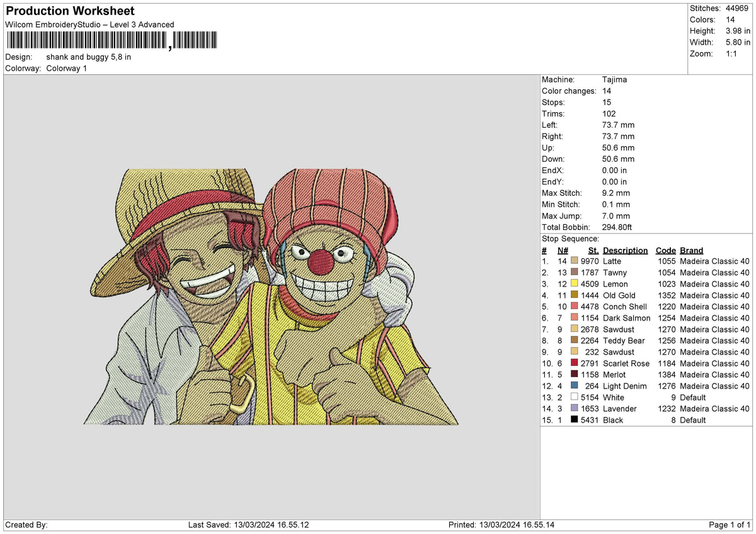Click the Code column header
This screenshot has height=534, width=756.
tap(665, 251)
